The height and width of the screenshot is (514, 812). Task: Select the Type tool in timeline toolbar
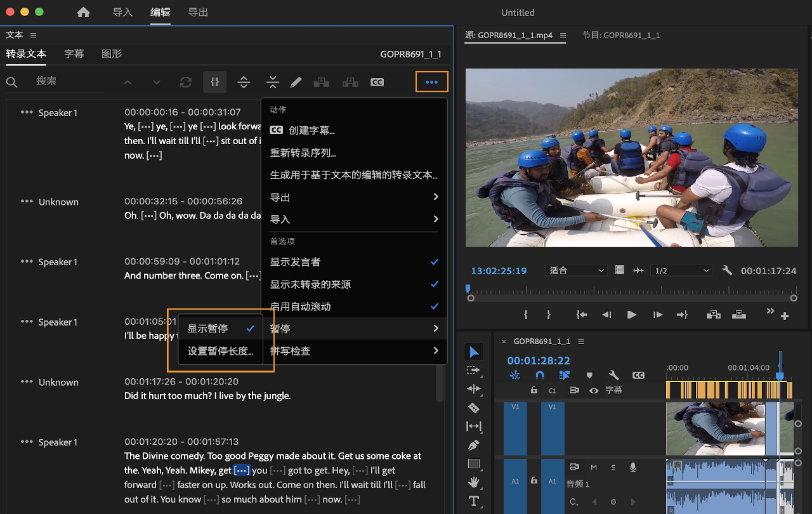click(474, 501)
